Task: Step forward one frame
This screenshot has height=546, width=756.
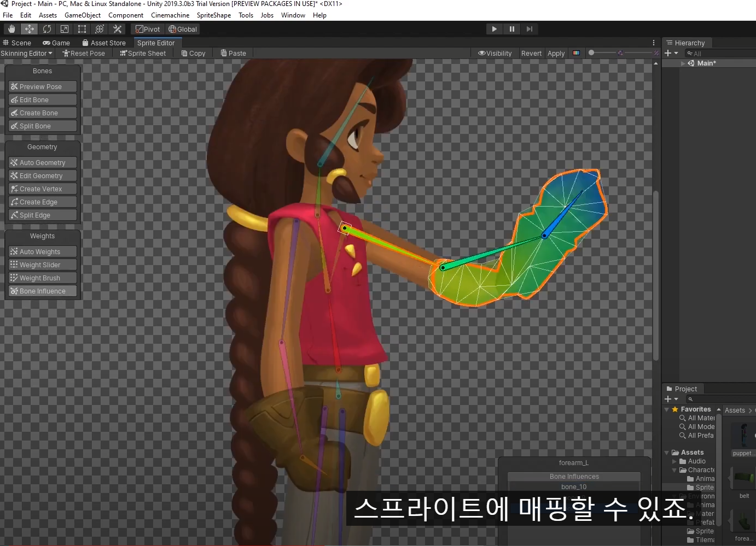Action: [529, 29]
